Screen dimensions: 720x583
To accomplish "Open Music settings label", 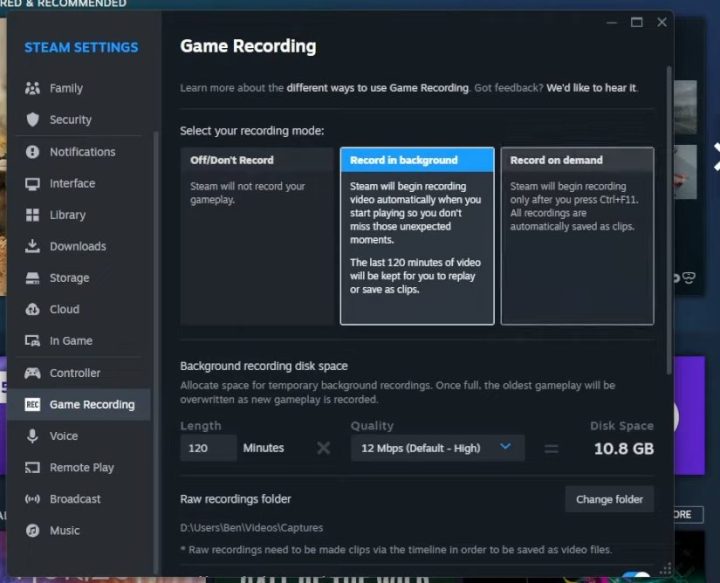I will coord(65,531).
